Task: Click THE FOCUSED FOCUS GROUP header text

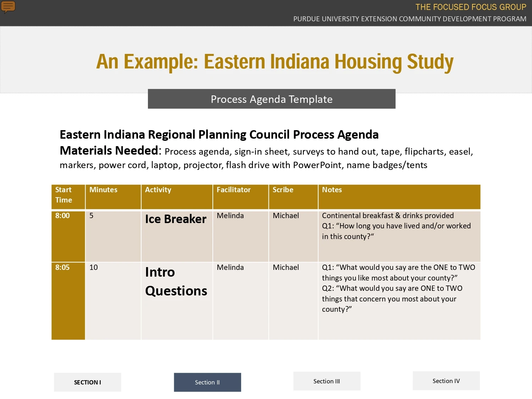Action: (471, 7)
